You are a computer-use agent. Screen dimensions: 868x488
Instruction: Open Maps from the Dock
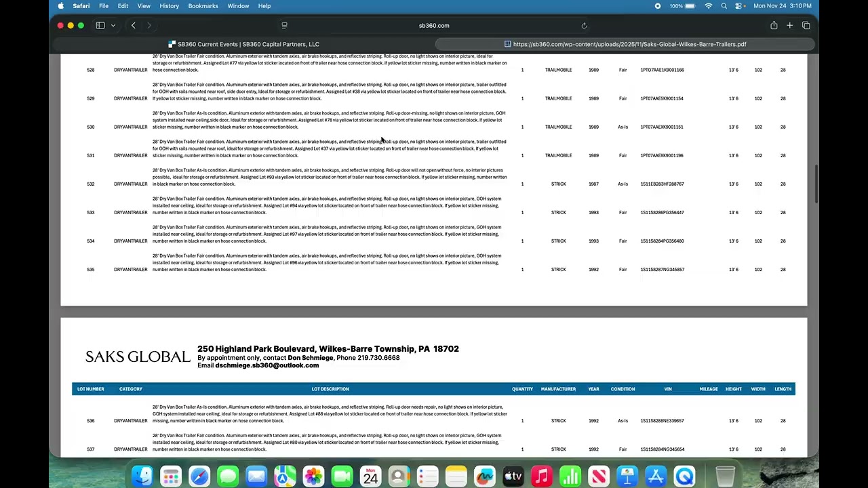(285, 476)
